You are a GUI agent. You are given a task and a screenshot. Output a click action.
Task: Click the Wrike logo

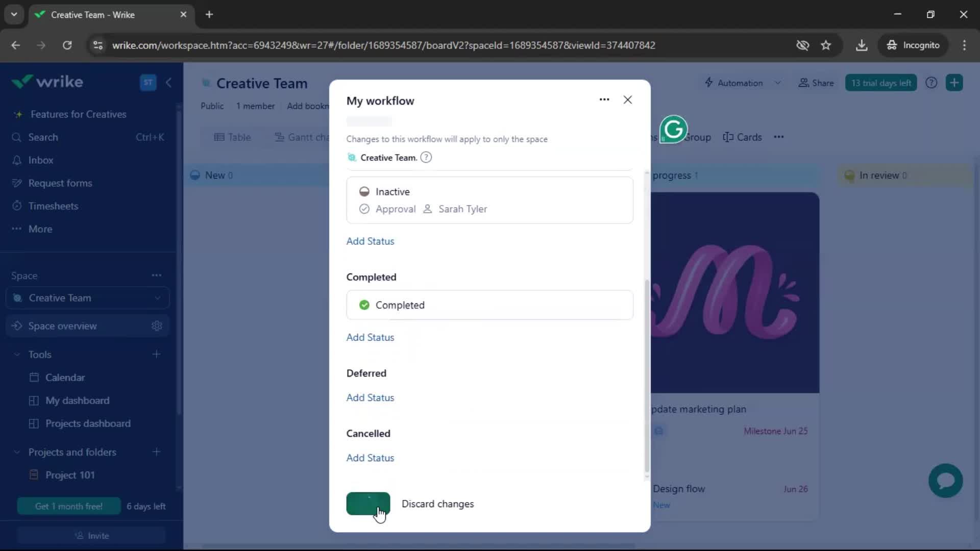click(x=47, y=82)
